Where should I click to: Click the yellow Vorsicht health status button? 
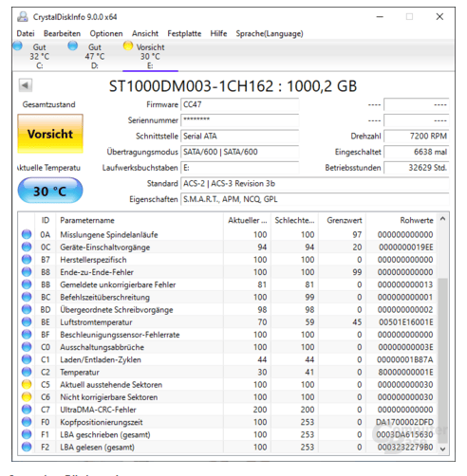pyautogui.click(x=50, y=134)
